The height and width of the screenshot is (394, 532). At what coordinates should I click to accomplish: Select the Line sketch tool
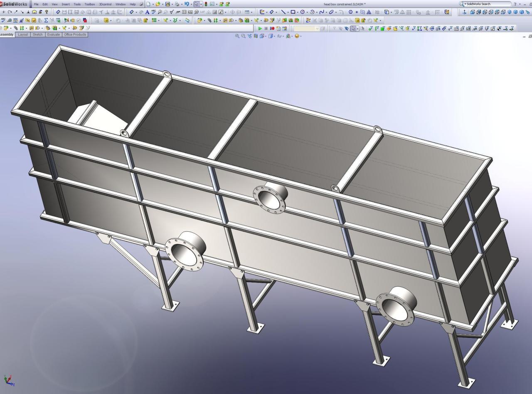pos(283,12)
